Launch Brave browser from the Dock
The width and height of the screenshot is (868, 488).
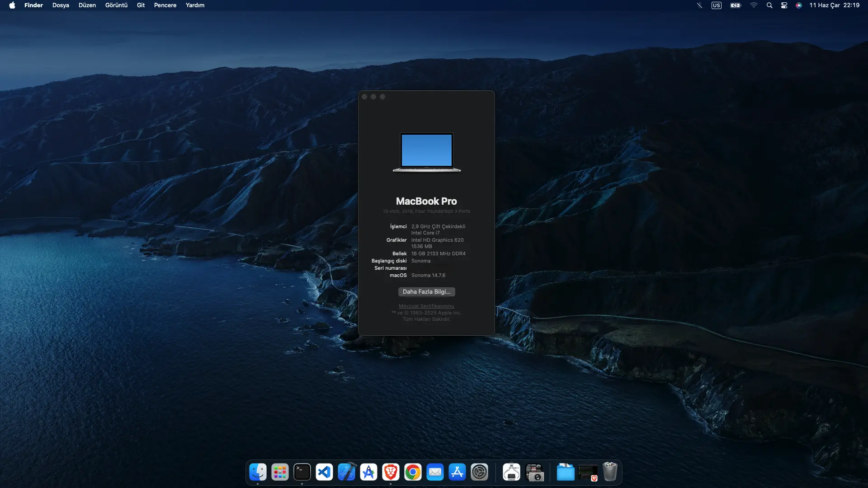(x=391, y=472)
